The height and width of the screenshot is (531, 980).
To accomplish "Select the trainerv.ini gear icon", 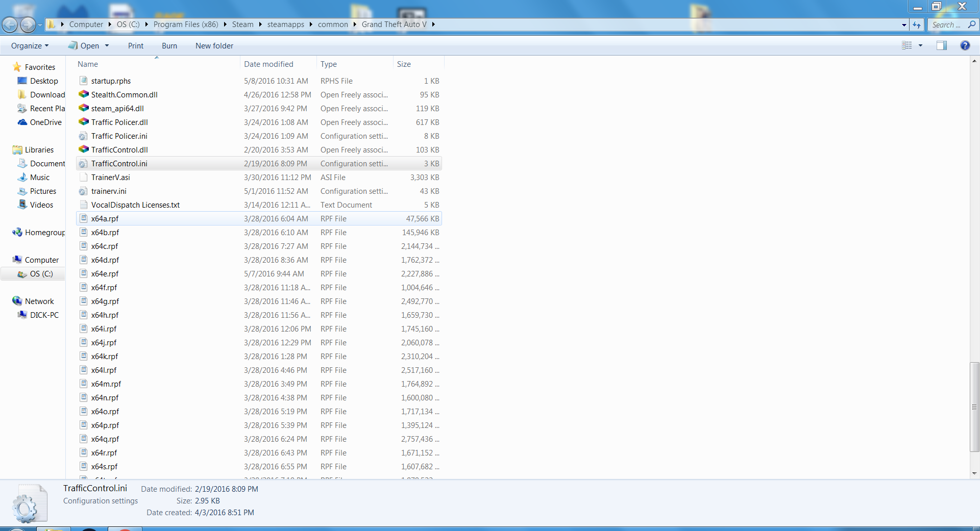I will click(x=83, y=191).
